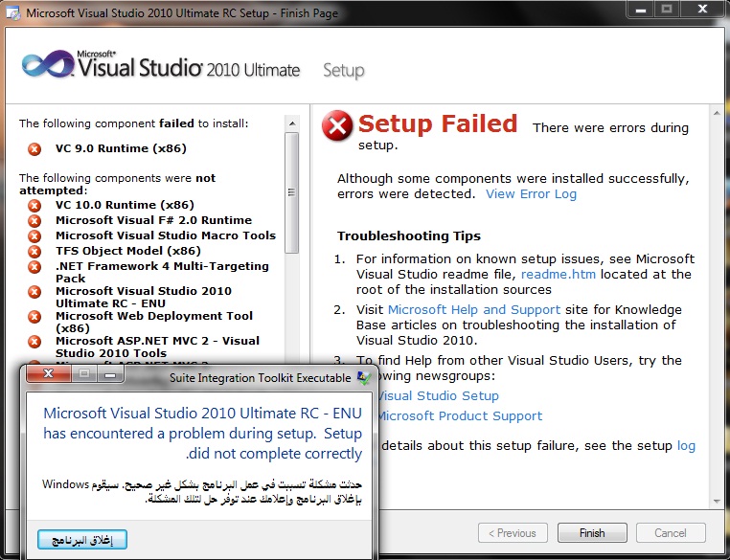
Task: Click the Arabic close program button in error dialog
Action: (82, 540)
